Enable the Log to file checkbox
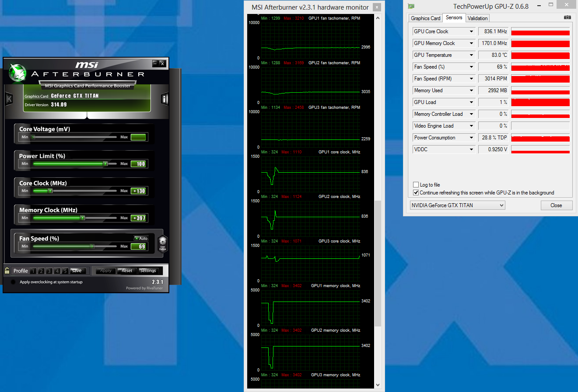Image resolution: width=578 pixels, height=392 pixels. point(416,185)
